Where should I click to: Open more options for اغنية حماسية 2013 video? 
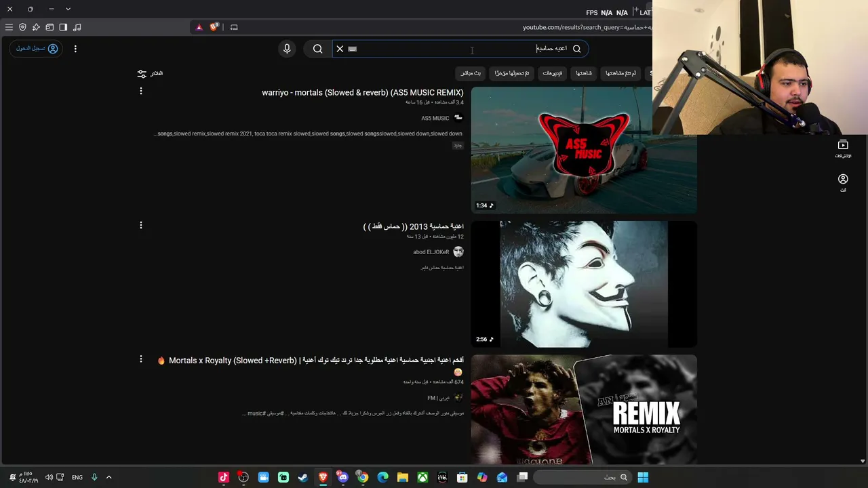141,225
